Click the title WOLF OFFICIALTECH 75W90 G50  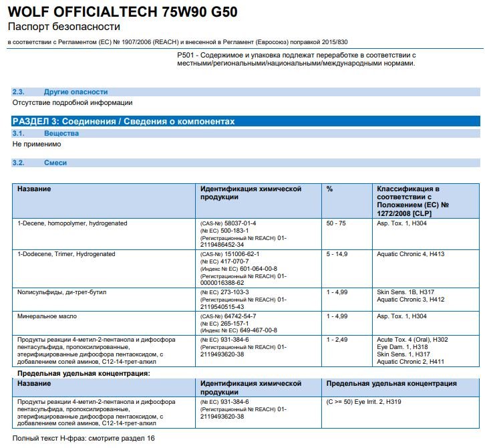click(122, 12)
